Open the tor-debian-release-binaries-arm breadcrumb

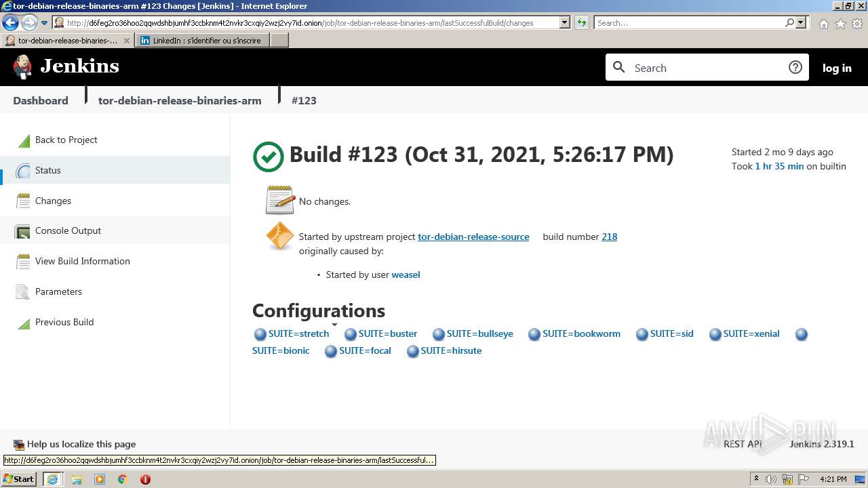[x=180, y=100]
